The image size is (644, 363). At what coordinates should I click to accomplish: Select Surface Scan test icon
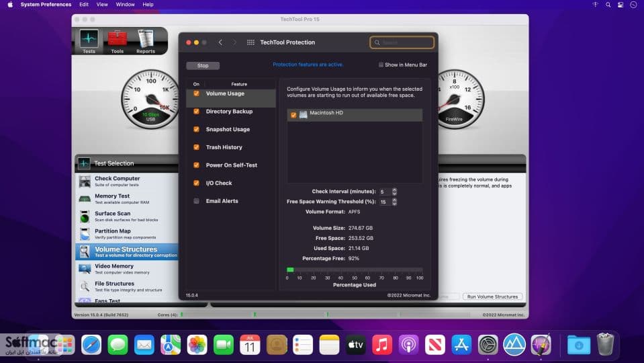point(85,216)
